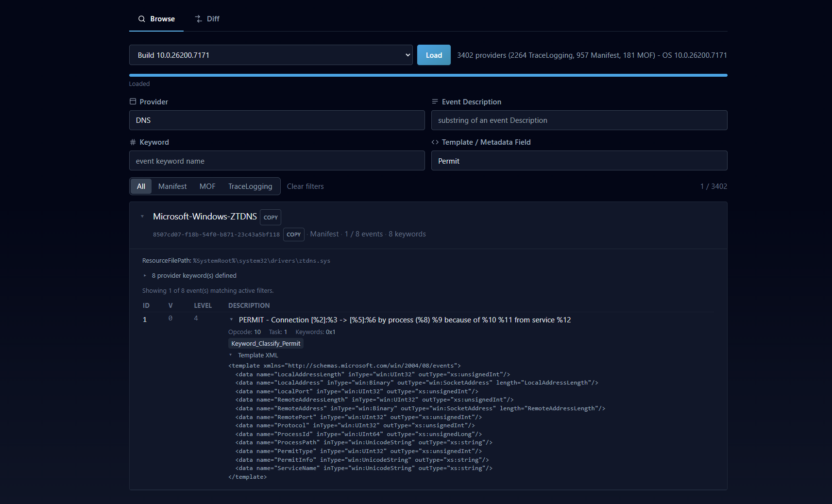Click the Showing 1 of 8 event(s) text
Viewport: 832px width, 504px height.
(208, 291)
